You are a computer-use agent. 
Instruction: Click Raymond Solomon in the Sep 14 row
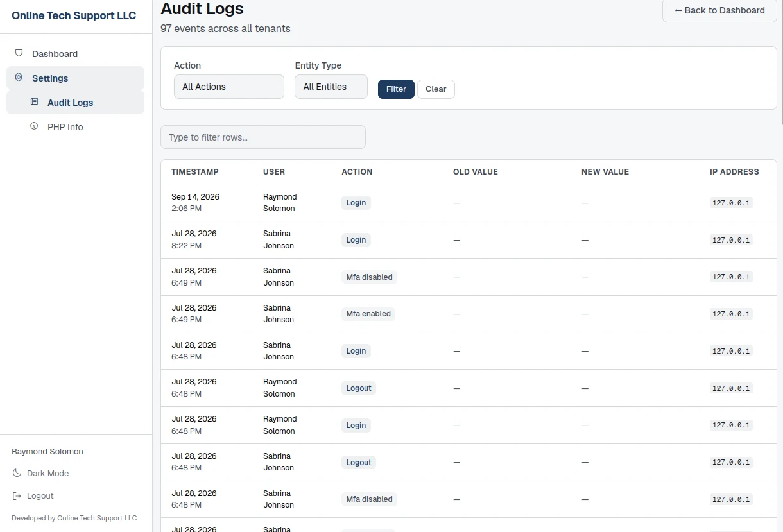(280, 203)
